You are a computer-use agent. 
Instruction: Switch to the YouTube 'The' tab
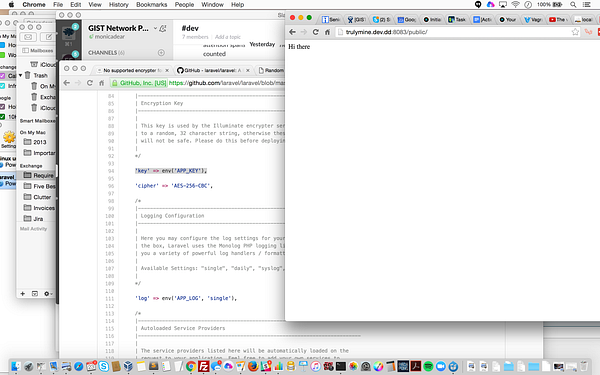pos(558,20)
